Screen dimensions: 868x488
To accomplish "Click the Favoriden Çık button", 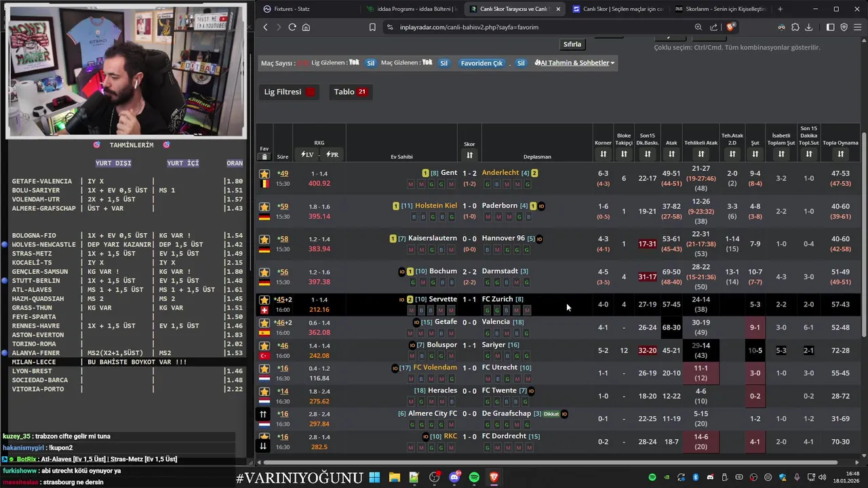I will point(481,63).
